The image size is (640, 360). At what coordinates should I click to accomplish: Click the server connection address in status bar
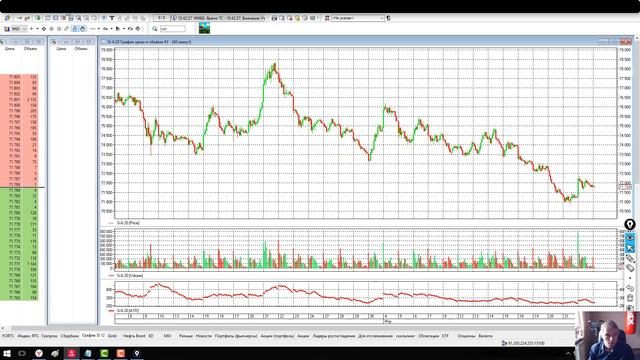pos(526,343)
